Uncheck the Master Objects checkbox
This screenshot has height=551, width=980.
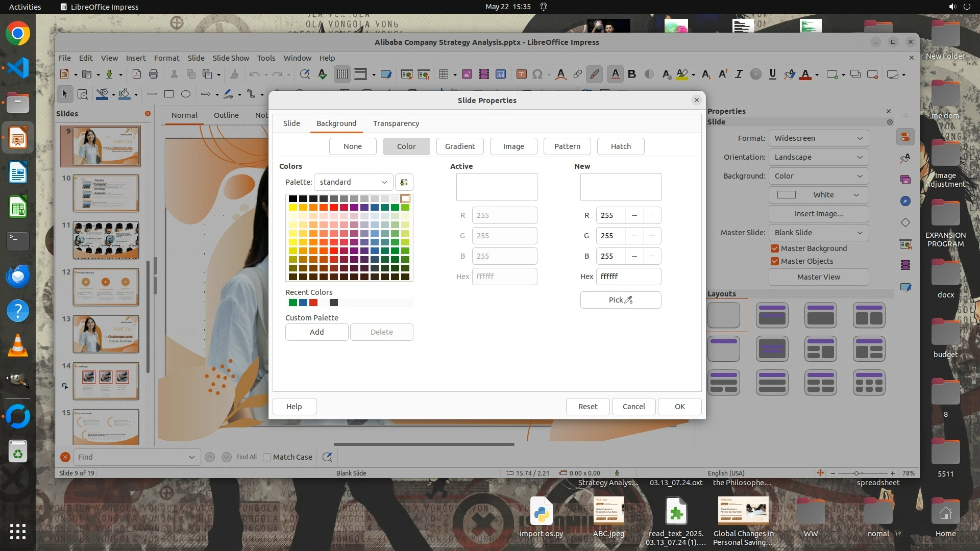point(775,261)
